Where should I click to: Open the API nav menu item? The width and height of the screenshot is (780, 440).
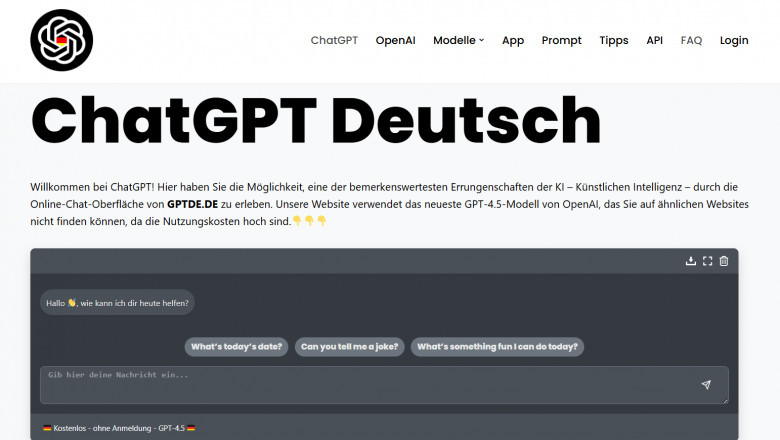point(655,40)
